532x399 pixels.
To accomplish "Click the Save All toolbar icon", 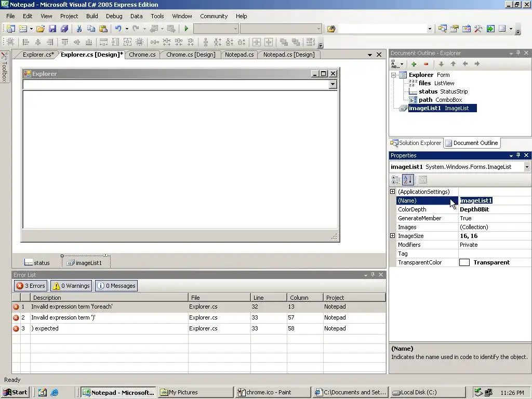I will point(64,29).
